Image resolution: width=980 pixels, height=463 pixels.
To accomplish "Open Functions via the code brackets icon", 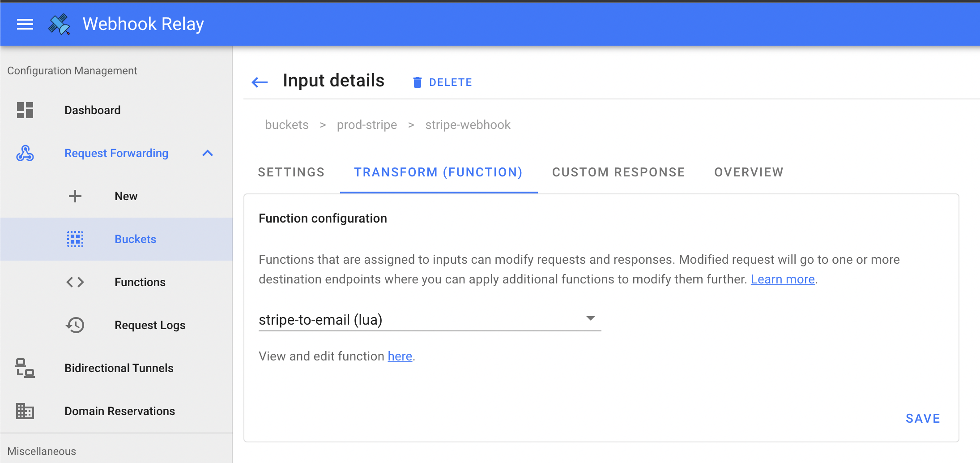I will (x=75, y=282).
